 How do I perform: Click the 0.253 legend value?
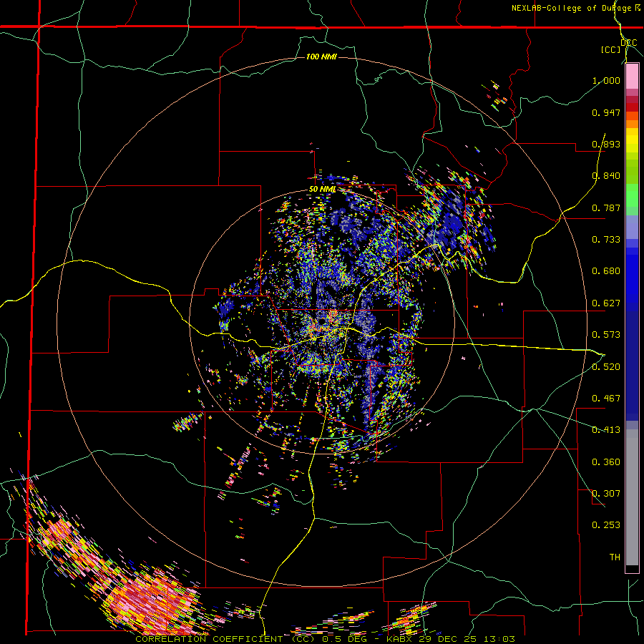606,525
